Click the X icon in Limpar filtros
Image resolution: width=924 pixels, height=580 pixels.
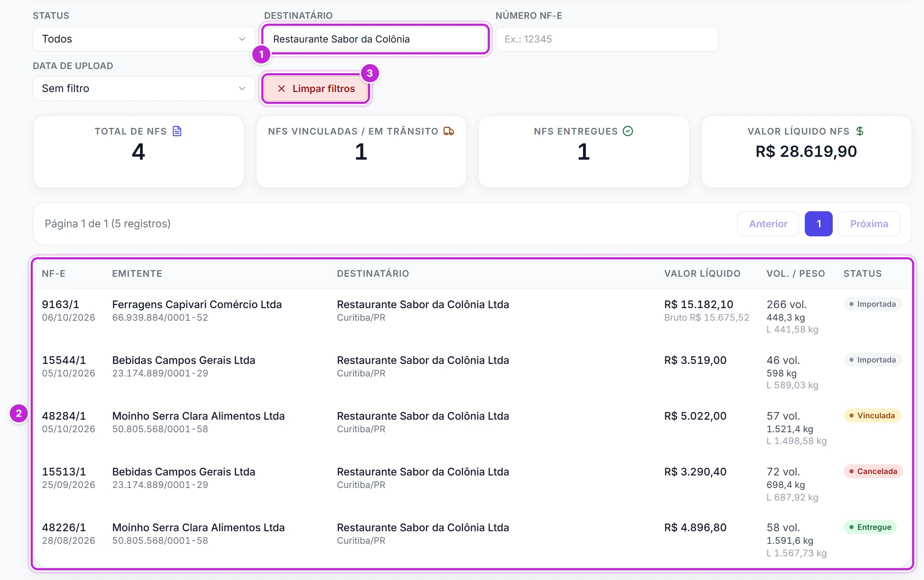[x=281, y=89]
